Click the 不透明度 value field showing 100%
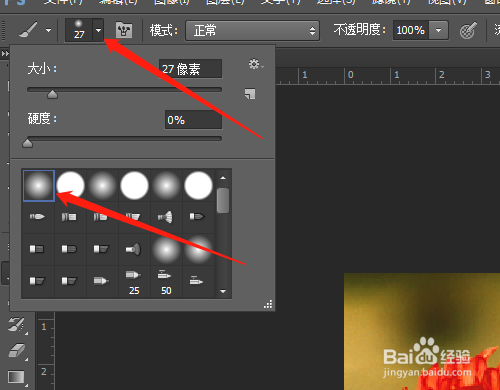This screenshot has height=390, width=500. tap(411, 30)
